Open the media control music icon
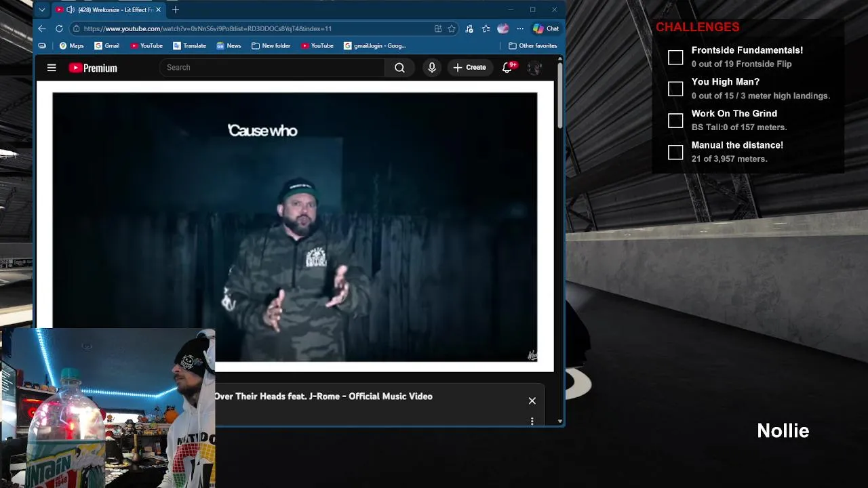Viewport: 868px width, 488px height. click(x=469, y=28)
